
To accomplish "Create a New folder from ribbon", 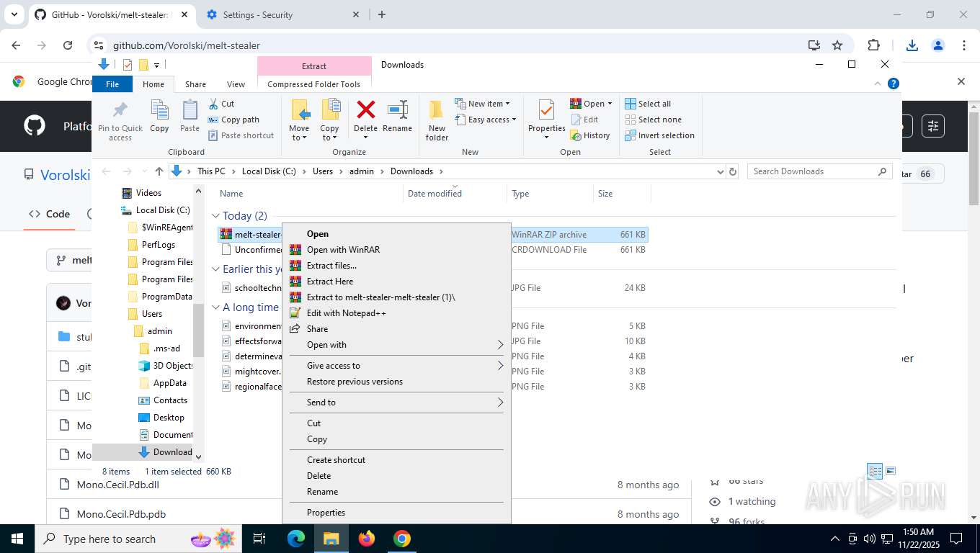I will [437, 120].
